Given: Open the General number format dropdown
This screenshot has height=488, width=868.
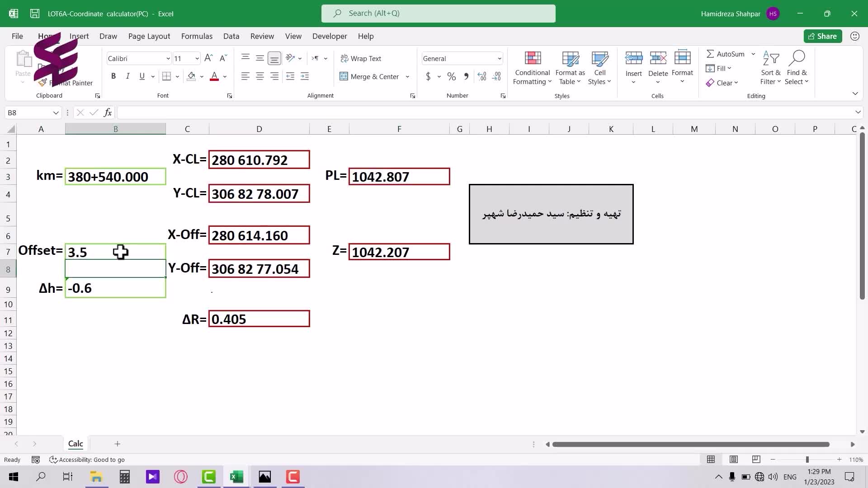Looking at the screenshot, I should [499, 59].
